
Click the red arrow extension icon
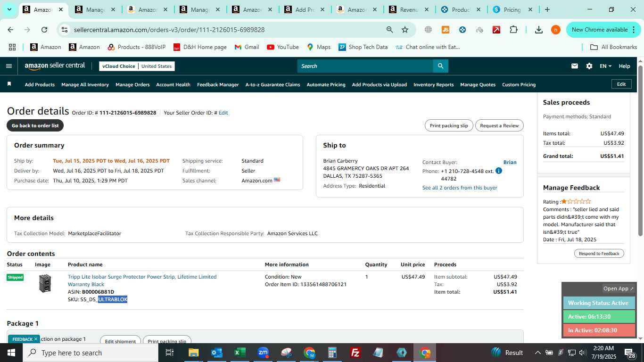pos(496,30)
